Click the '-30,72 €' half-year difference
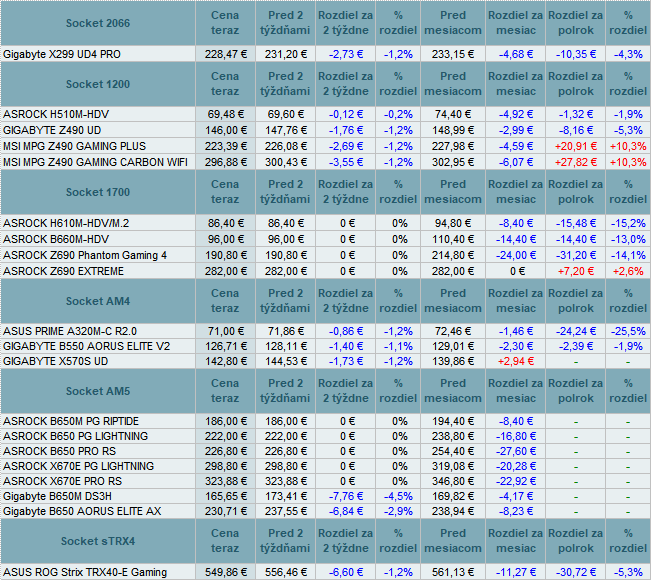This screenshot has height=580, width=651. (576, 573)
